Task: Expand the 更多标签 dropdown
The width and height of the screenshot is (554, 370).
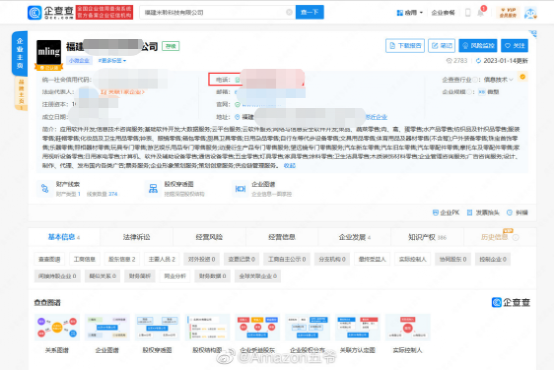Action: [112, 60]
